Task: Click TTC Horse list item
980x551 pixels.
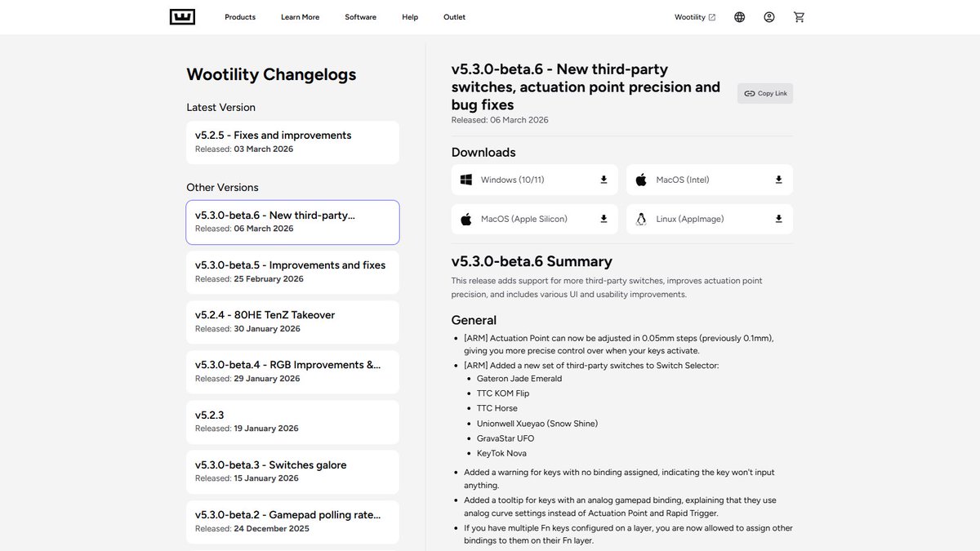Action: coord(497,408)
